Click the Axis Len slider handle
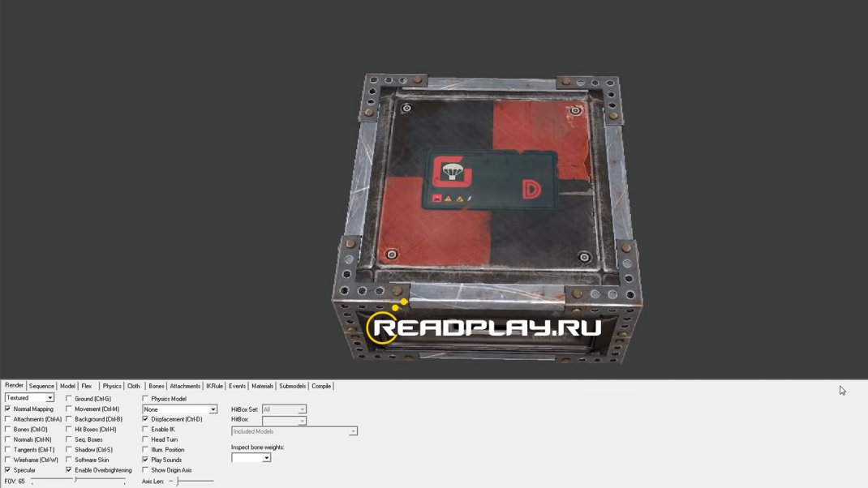The height and width of the screenshot is (488, 868). (x=178, y=481)
